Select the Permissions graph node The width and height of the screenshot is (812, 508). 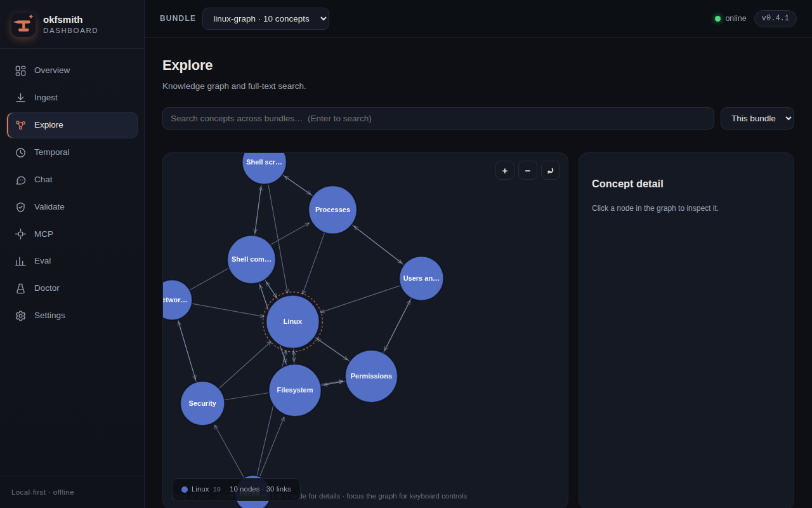(371, 376)
